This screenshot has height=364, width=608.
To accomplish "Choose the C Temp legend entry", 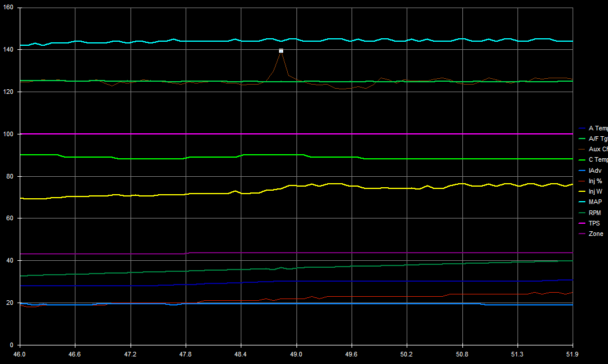I will point(593,159).
